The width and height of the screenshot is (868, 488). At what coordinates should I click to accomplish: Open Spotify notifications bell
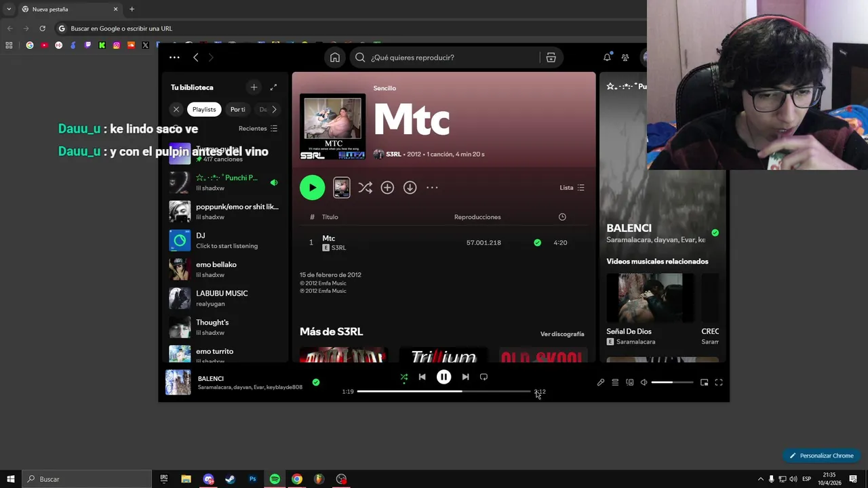[607, 58]
